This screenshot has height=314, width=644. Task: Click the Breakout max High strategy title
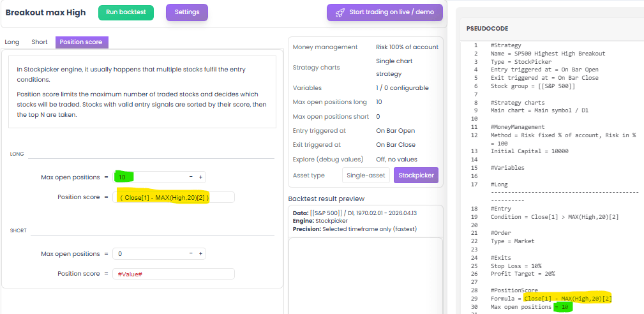tap(45, 12)
